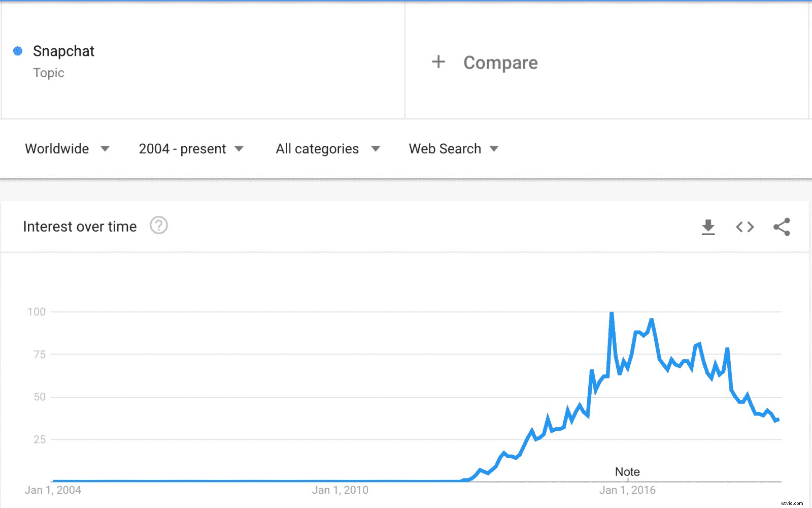The width and height of the screenshot is (812, 508).
Task: Click the Topic label under Snapchat
Action: (x=49, y=73)
